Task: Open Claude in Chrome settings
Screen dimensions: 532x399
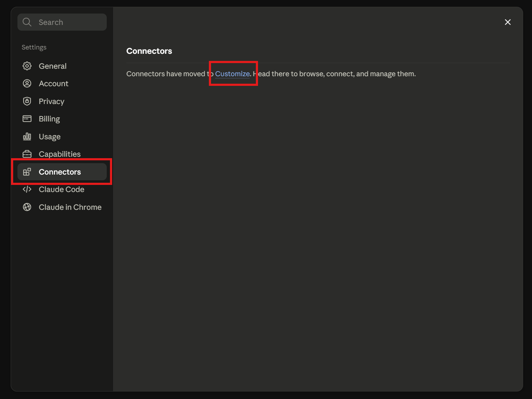Action: [62, 207]
